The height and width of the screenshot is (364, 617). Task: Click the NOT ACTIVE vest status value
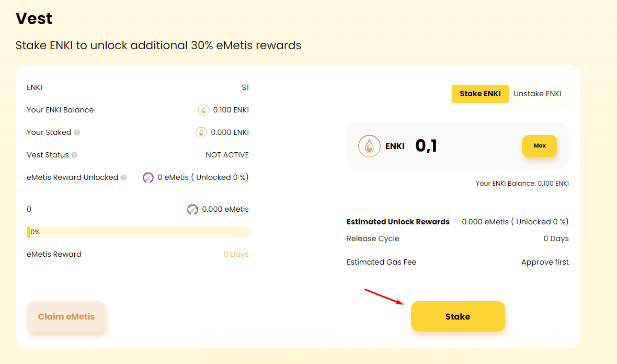[x=227, y=155]
